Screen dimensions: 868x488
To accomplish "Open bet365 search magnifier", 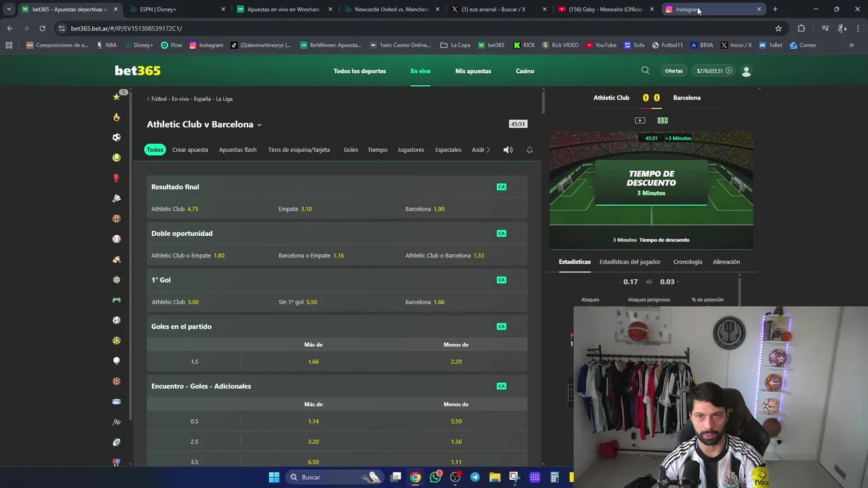I will pos(646,70).
